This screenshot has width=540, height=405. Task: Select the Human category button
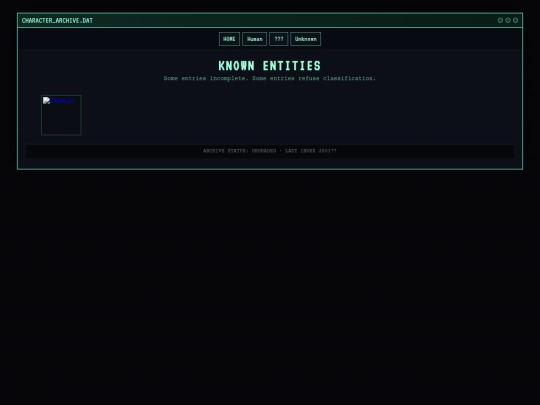coord(255,39)
